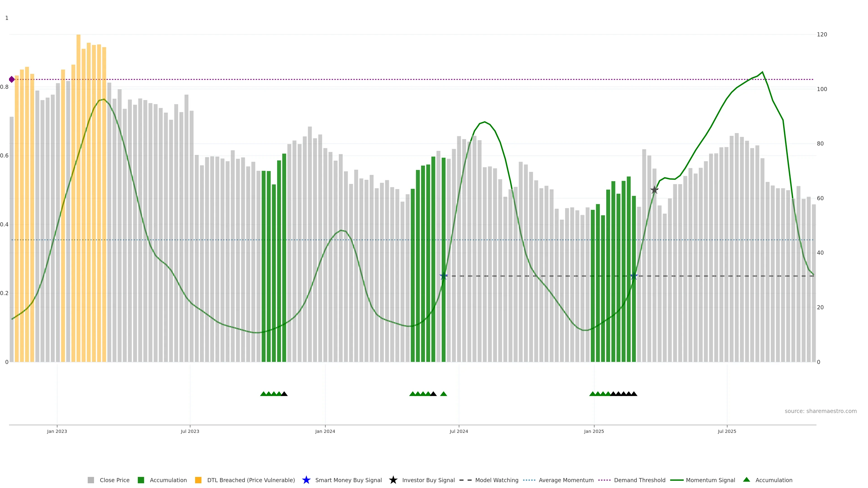Click the black triangle ending the 2023 accumulation row
This screenshot has width=868, height=488.
point(284,394)
